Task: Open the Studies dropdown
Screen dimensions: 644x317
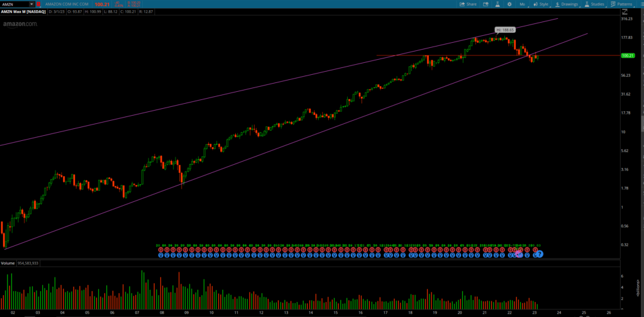Action: point(594,4)
